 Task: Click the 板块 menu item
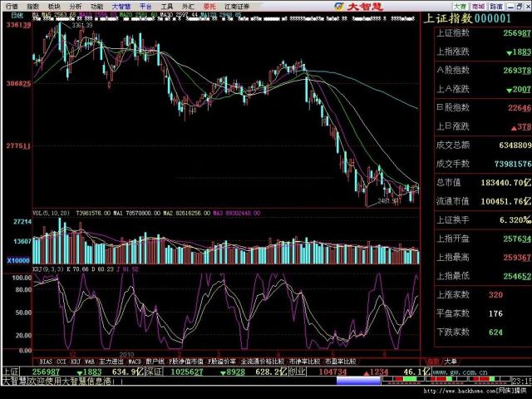coord(54,6)
